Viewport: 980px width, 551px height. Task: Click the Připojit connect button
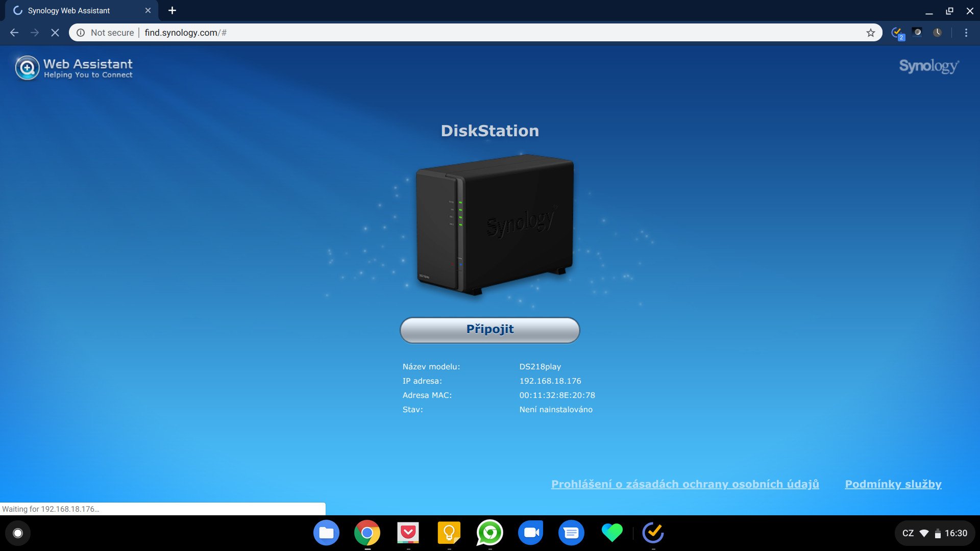489,330
